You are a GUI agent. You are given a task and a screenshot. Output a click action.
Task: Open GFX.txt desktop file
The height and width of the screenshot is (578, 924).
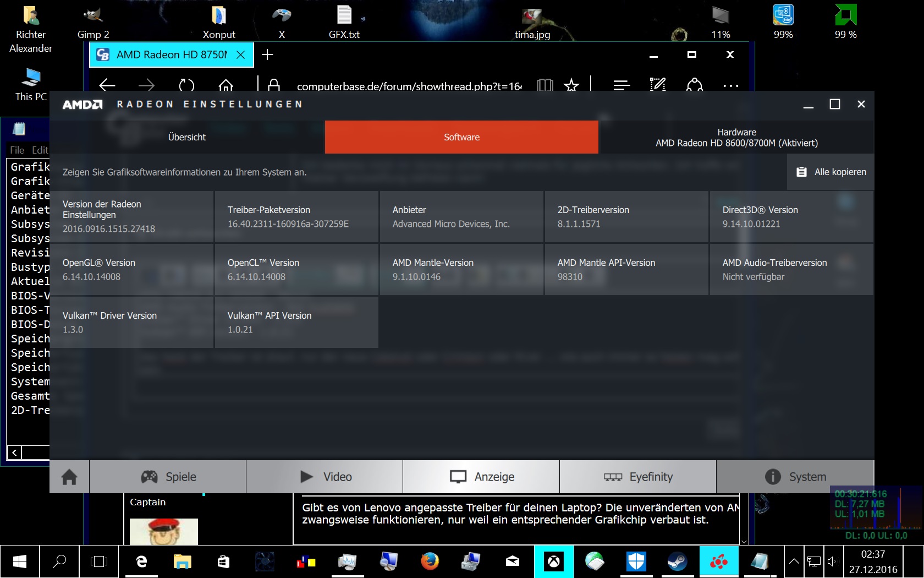pos(344,24)
